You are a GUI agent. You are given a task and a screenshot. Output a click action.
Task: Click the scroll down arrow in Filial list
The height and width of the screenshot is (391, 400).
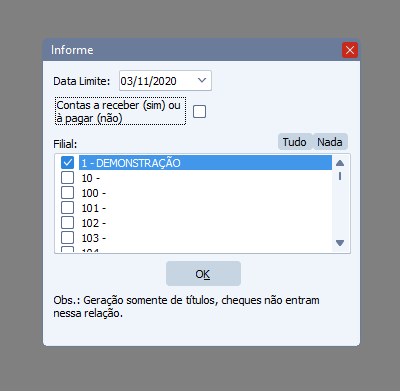(x=340, y=243)
